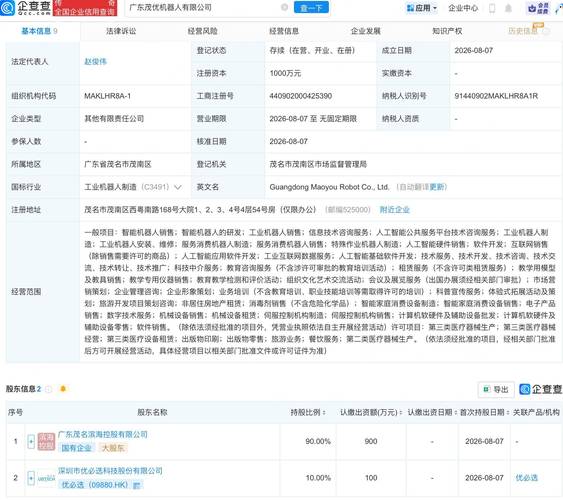The image size is (563, 500).
Task: Click the 存续（在营、开业、在册） status text
Action: (x=312, y=51)
